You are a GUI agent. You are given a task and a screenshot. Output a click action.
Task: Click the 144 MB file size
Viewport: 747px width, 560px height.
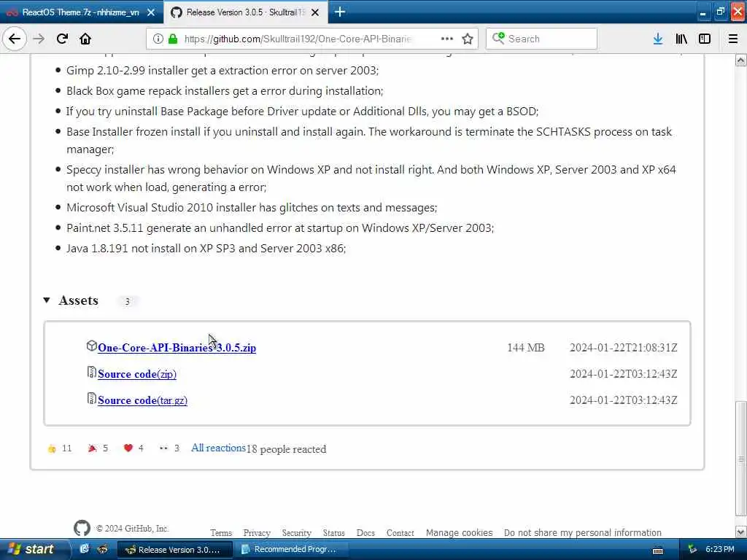[525, 348]
